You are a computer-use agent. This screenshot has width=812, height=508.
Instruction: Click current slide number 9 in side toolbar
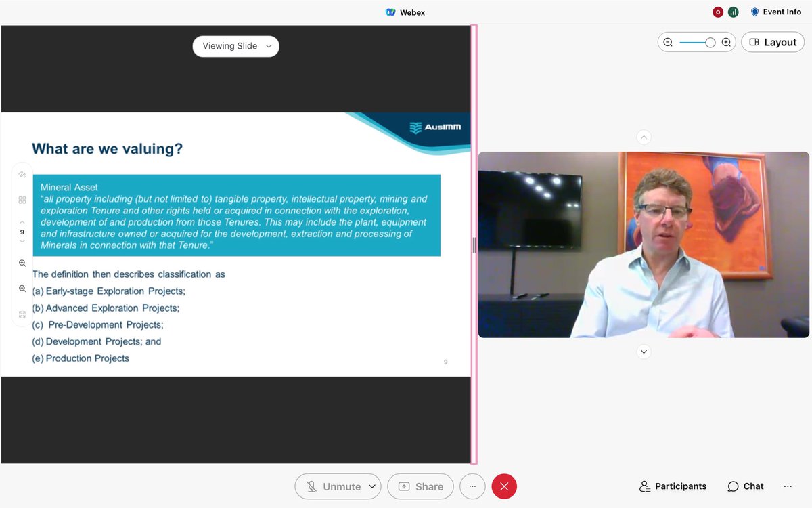point(22,232)
